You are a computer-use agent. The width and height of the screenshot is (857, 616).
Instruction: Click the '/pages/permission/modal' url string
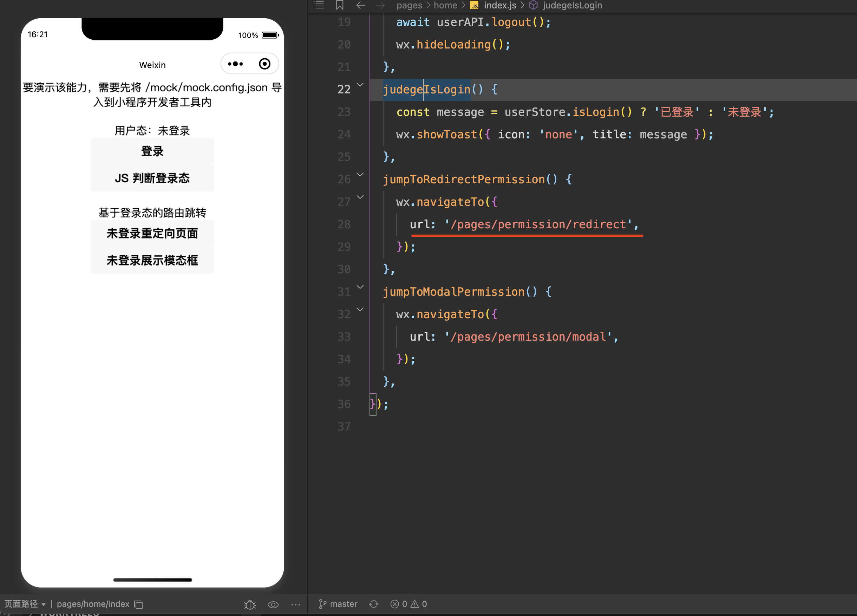click(x=528, y=336)
